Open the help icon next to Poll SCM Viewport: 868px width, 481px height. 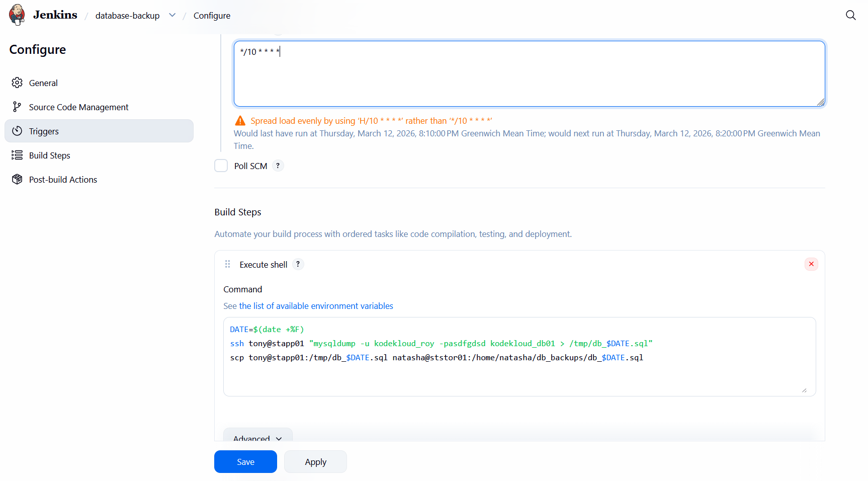click(x=278, y=166)
